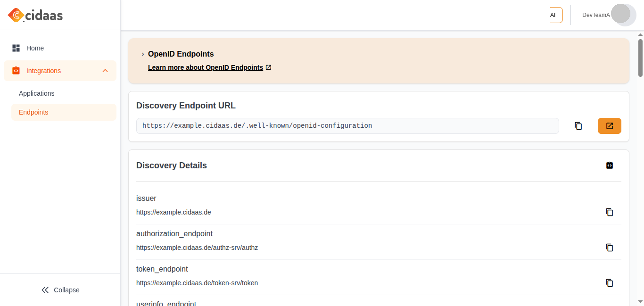The width and height of the screenshot is (644, 306).
Task: Click the issuer label
Action: (x=146, y=198)
